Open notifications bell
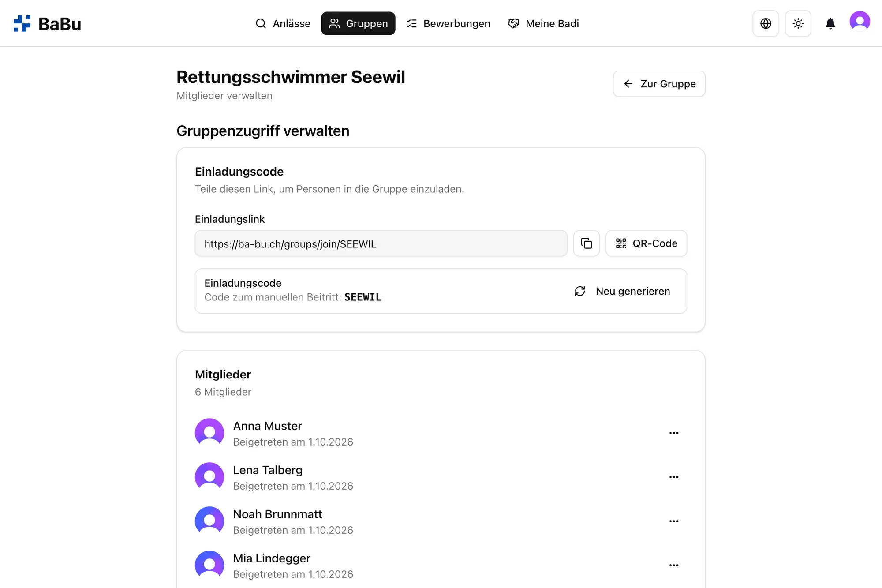The width and height of the screenshot is (882, 588). coord(830,23)
